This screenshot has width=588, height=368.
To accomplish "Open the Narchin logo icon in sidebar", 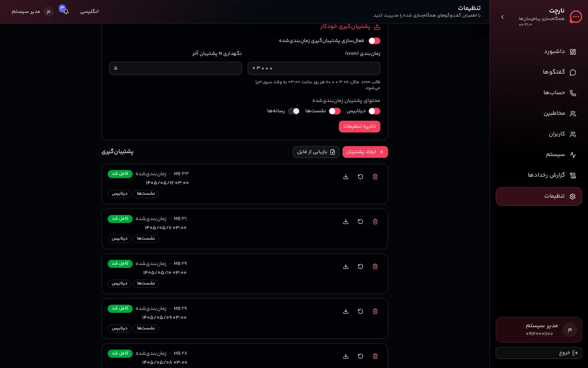I will (x=575, y=17).
